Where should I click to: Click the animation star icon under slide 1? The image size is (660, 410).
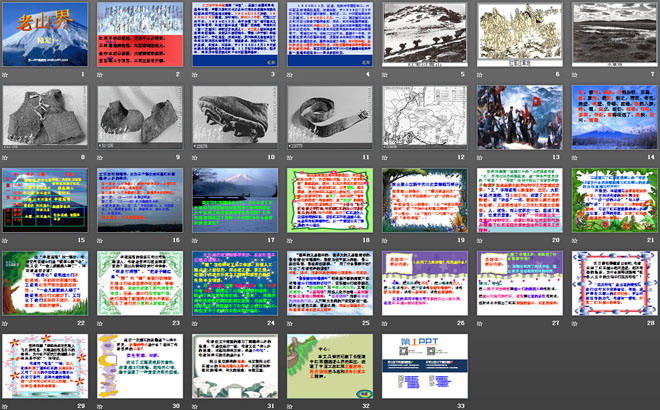click(5, 75)
